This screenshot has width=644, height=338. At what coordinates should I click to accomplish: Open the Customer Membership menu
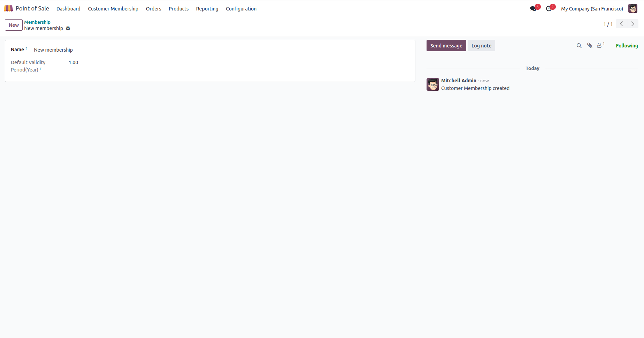coord(113,9)
